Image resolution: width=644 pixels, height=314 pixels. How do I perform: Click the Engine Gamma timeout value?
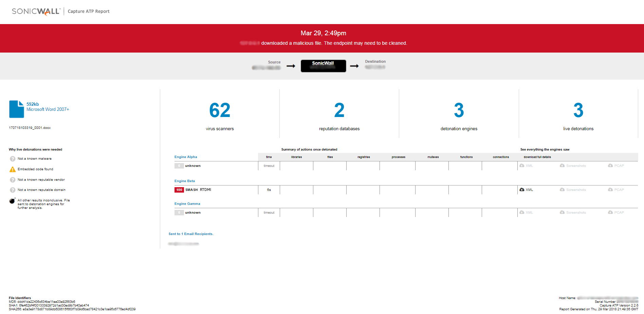pos(269,213)
